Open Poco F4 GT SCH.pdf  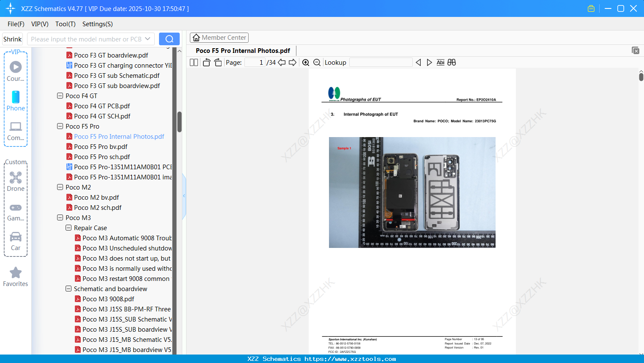pyautogui.click(x=102, y=116)
